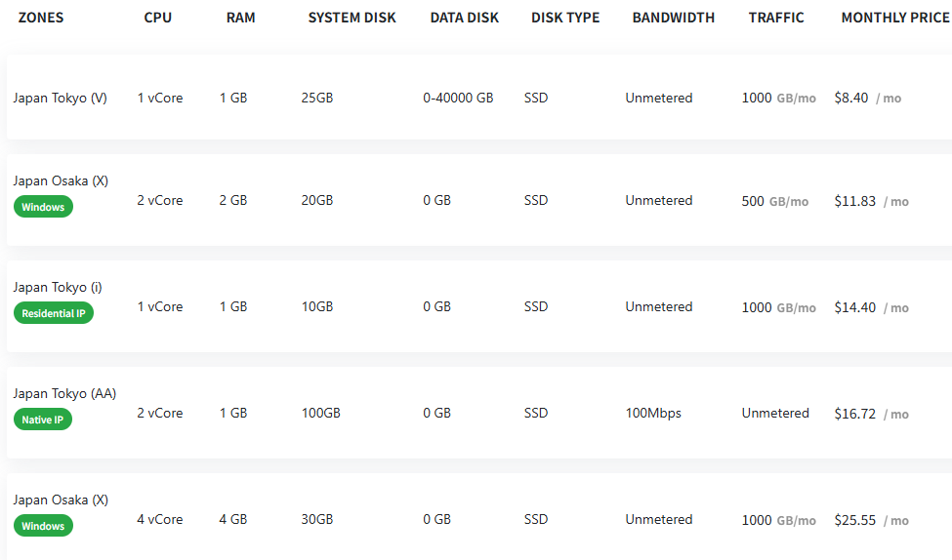The width and height of the screenshot is (952, 560).
Task: Click the Native IP badge
Action: click(x=43, y=420)
